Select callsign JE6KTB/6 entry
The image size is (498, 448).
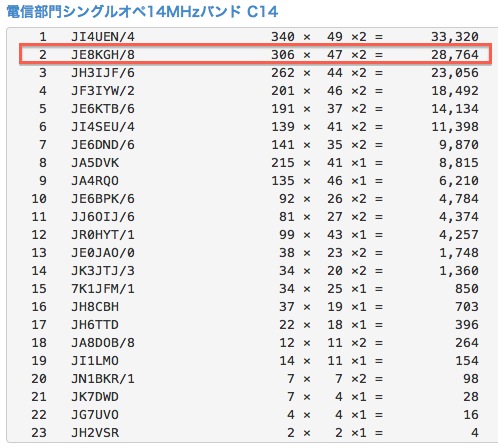(103, 108)
